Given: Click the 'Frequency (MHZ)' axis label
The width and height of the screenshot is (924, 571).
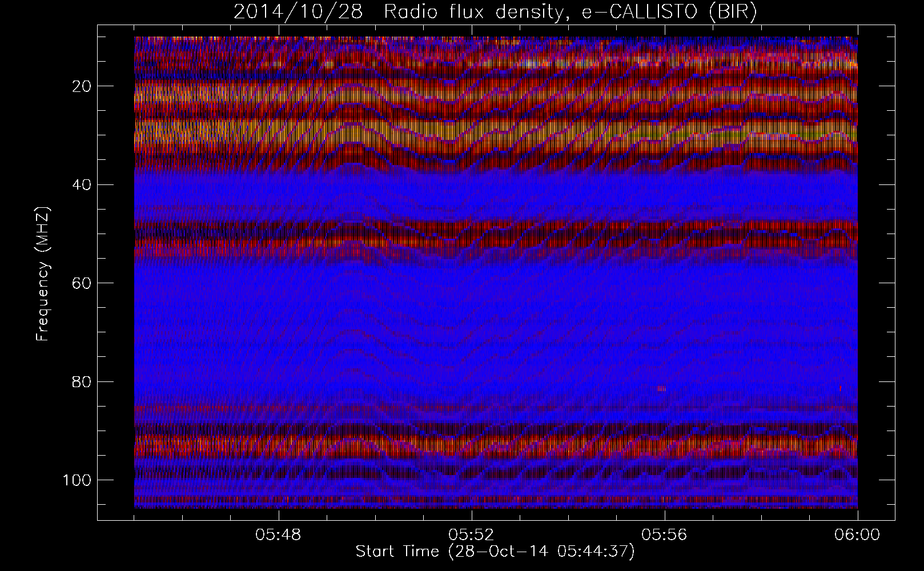Looking at the screenshot, I should click(x=43, y=274).
